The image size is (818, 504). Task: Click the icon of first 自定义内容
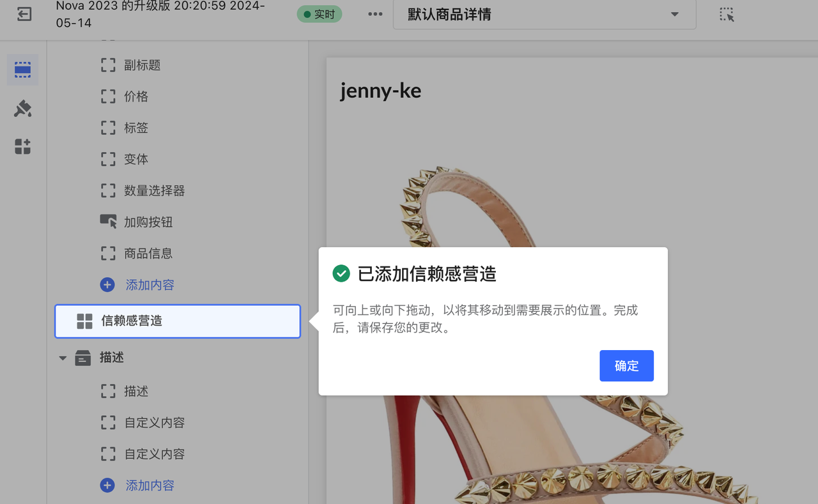point(108,422)
